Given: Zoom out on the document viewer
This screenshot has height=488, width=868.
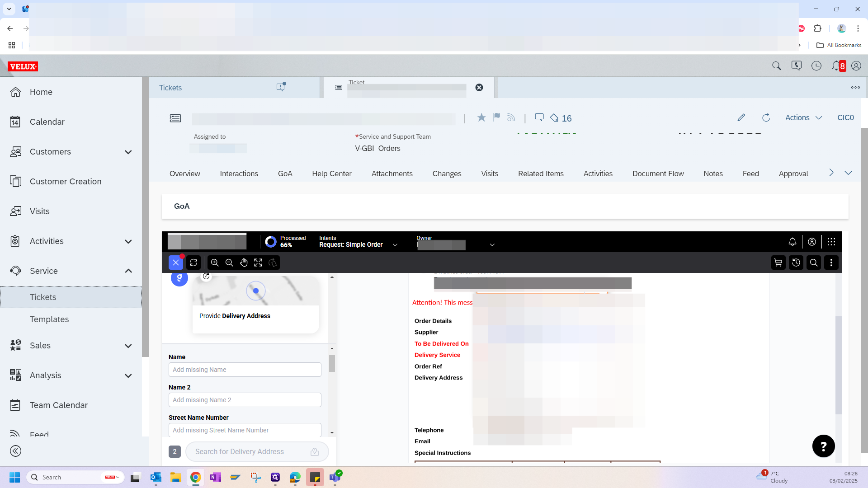Looking at the screenshot, I should [229, 263].
